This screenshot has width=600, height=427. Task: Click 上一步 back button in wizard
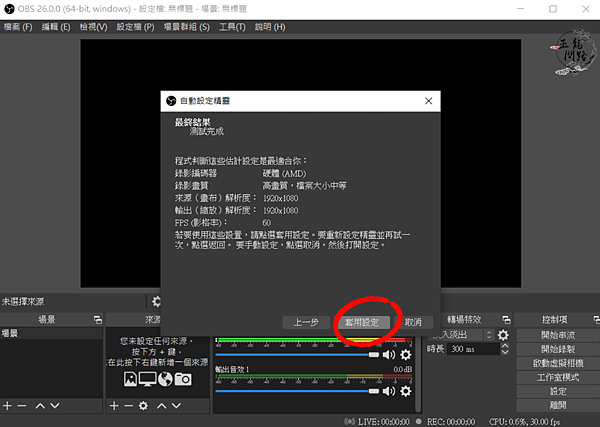pos(306,322)
